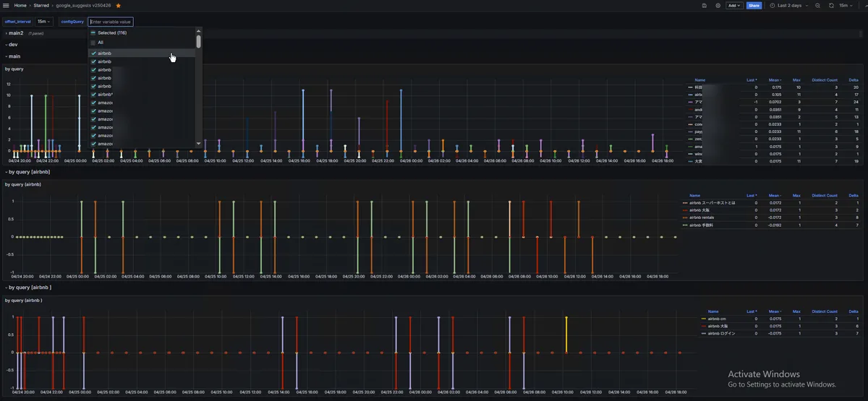Open Starred breadcrumb link
The image size is (868, 401).
tap(41, 5)
